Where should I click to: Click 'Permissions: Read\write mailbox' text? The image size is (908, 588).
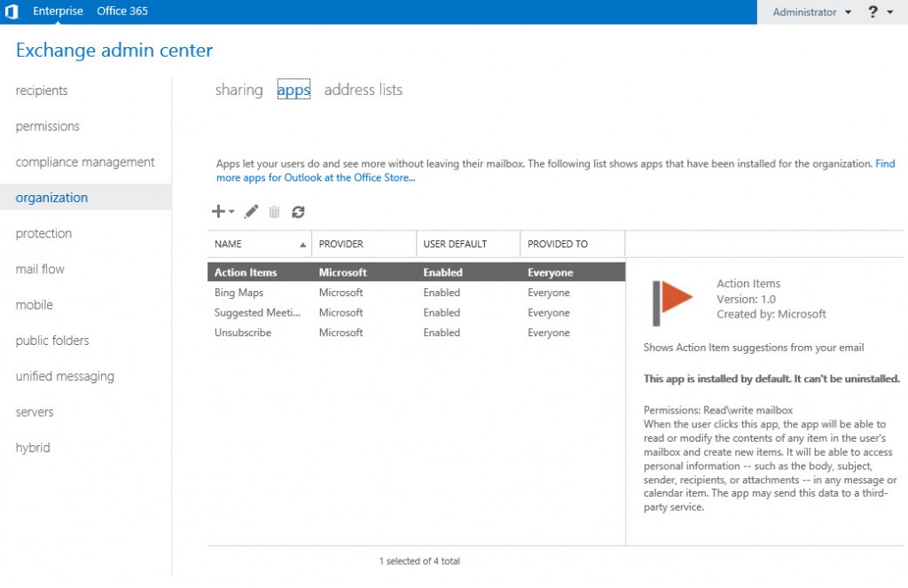(x=718, y=410)
